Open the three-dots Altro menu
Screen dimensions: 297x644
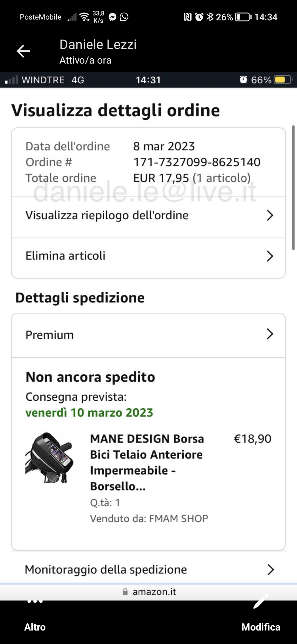coord(35,601)
